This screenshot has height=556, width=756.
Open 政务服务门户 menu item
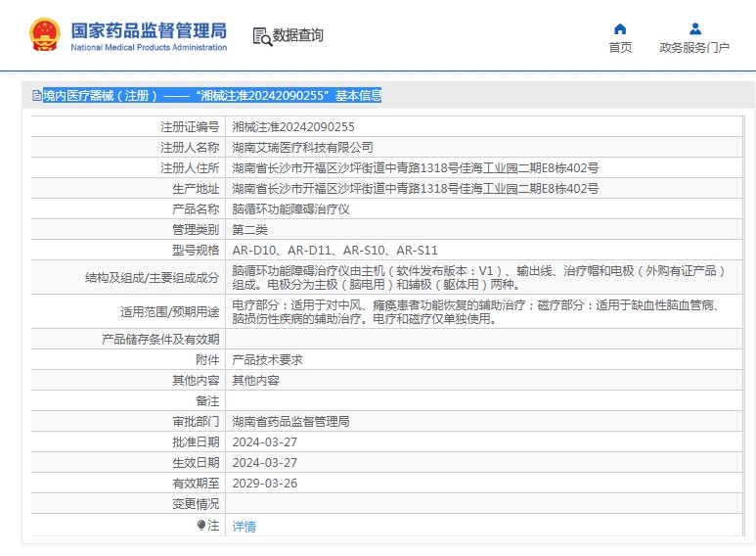click(x=694, y=47)
